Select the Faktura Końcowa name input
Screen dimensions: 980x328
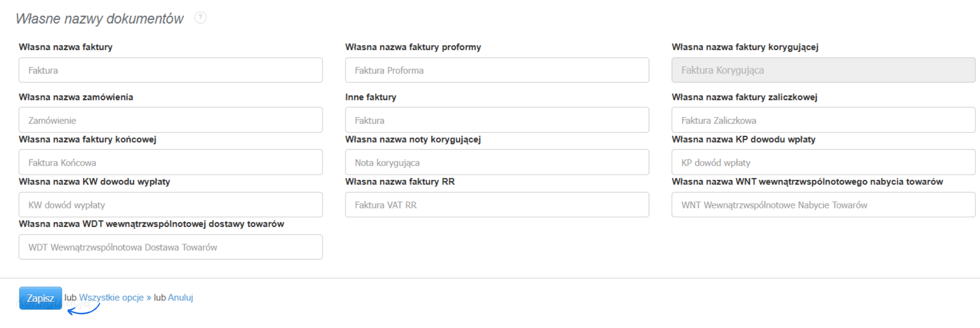tap(170, 162)
